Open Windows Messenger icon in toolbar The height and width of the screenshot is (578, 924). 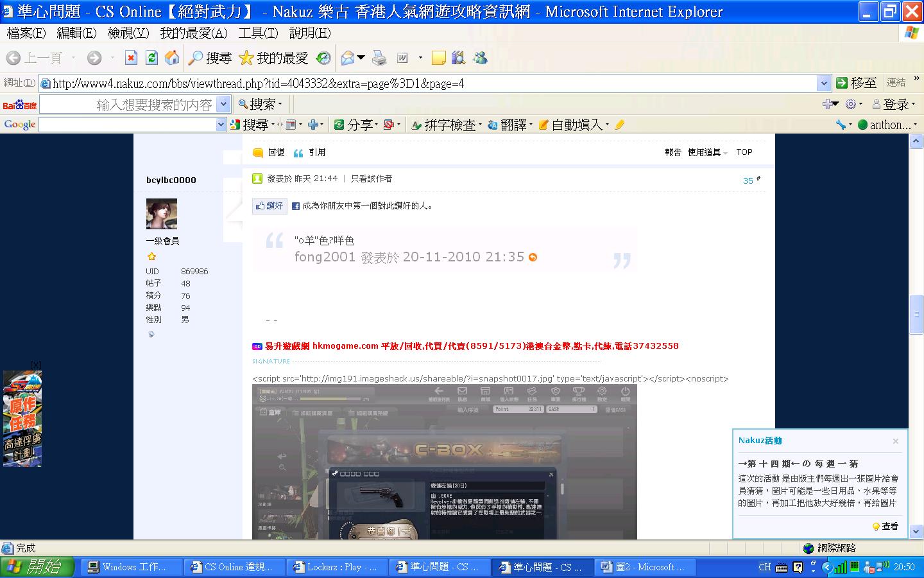pyautogui.click(x=480, y=58)
